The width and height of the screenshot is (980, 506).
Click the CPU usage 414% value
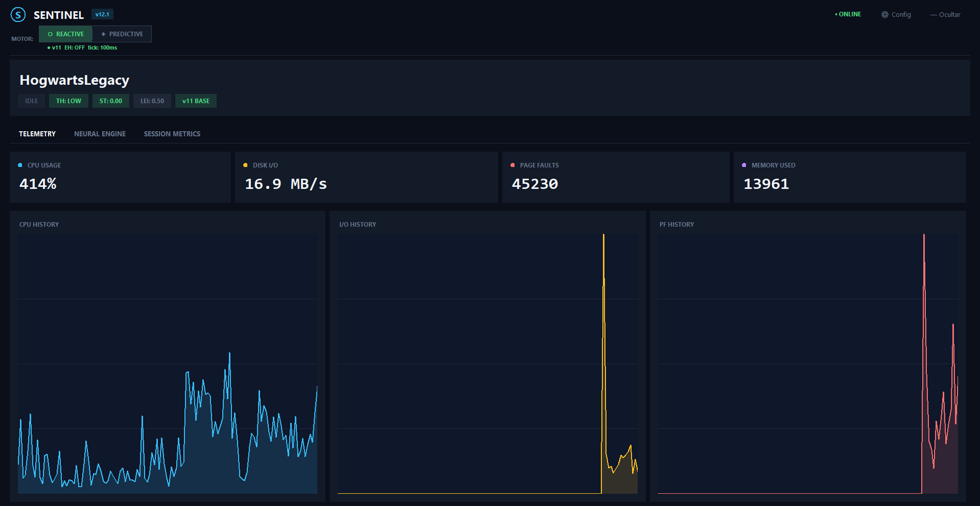point(38,184)
